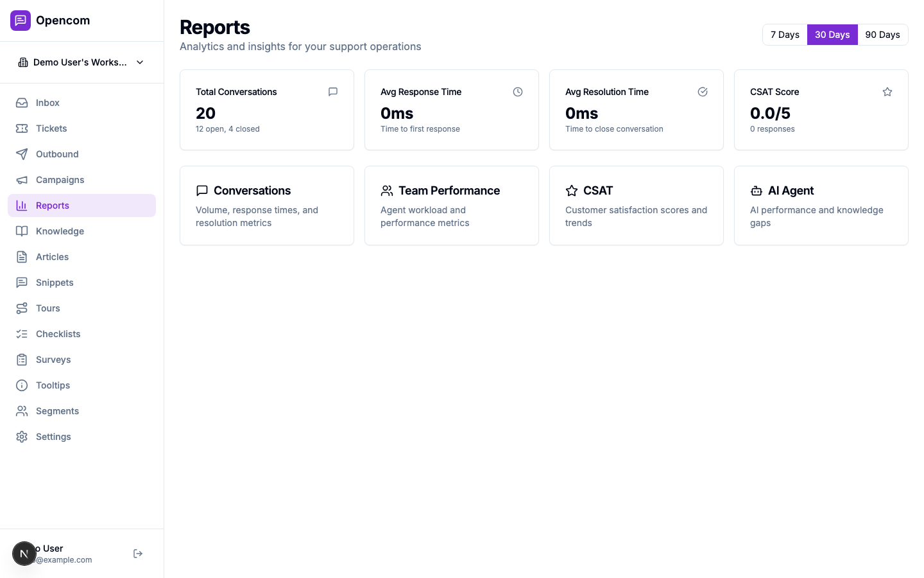The image size is (924, 578).
Task: Select the 90 Days time range
Action: click(x=882, y=35)
